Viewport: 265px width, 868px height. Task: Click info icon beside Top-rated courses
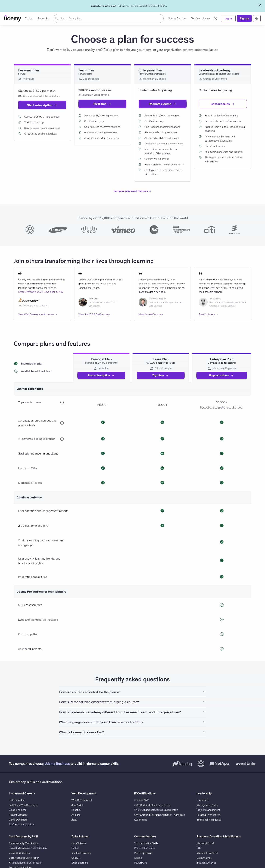[62, 402]
